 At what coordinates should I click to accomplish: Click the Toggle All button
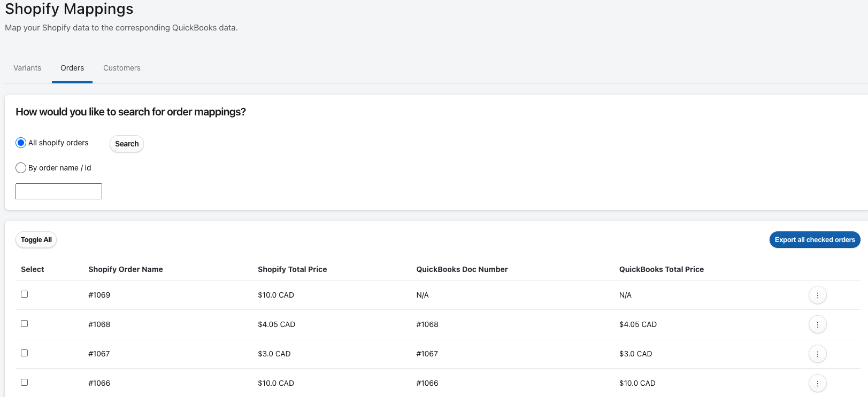tap(36, 240)
